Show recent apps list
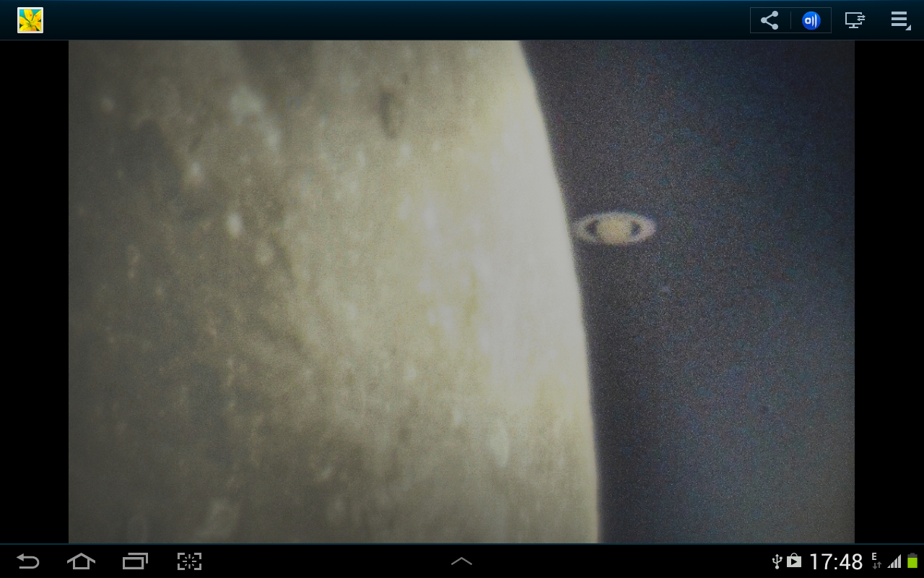Image resolution: width=924 pixels, height=578 pixels. pos(135,561)
